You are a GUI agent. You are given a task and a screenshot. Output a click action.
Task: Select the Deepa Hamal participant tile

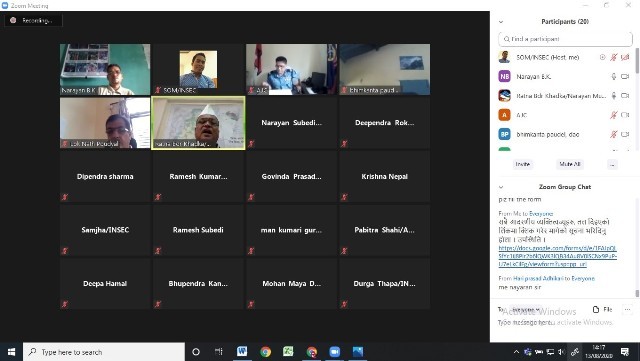(x=105, y=283)
